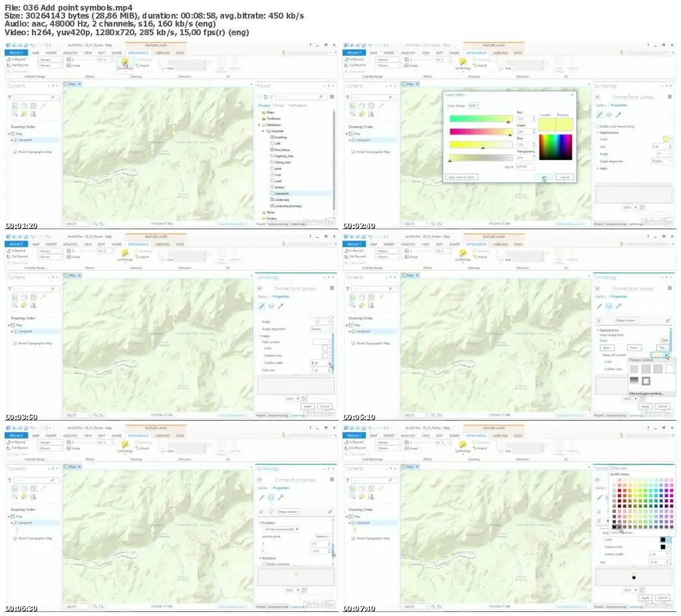Click Structure wrench icon in 00:02:40 Symbology pane
Image resolution: width=681 pixels, height=616 pixels.
pyautogui.click(x=618, y=114)
